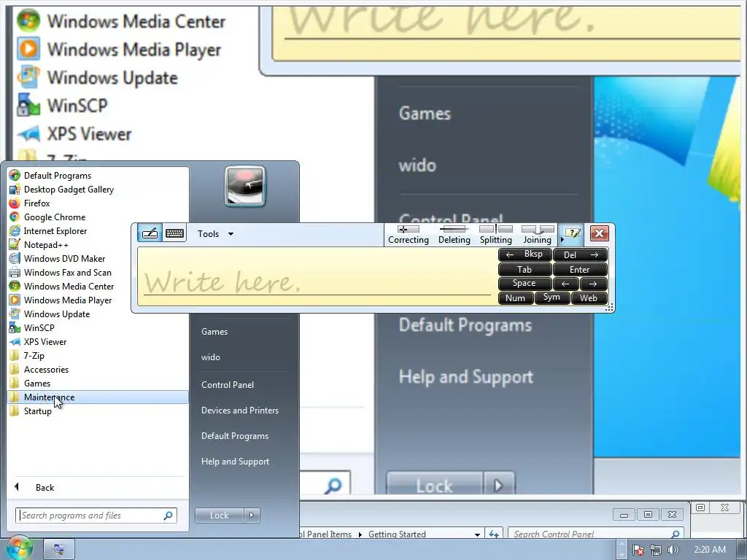Click the Bksp key in Input Panel
Screen dimensions: 747x560
[x=525, y=254]
